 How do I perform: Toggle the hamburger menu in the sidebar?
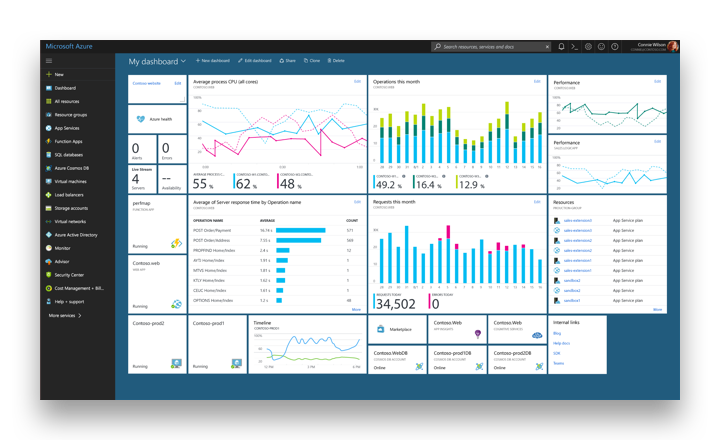point(49,61)
